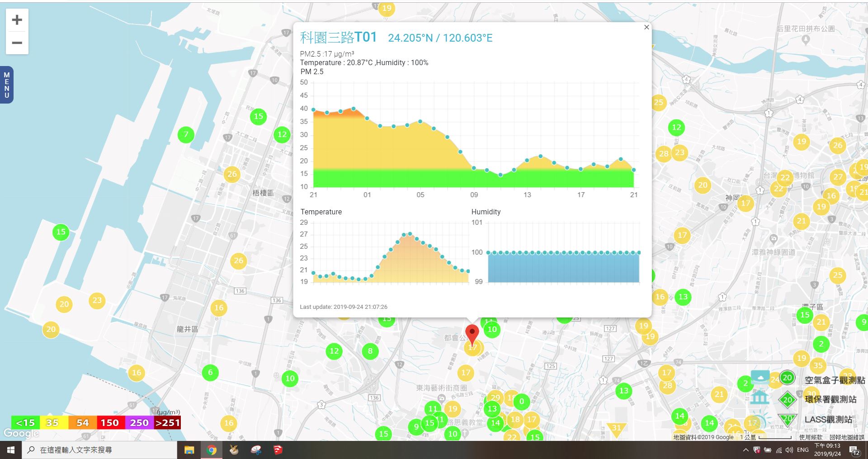This screenshot has width=868, height=459.
Task: Click the dark red >251 legend swatch
Action: point(167,423)
